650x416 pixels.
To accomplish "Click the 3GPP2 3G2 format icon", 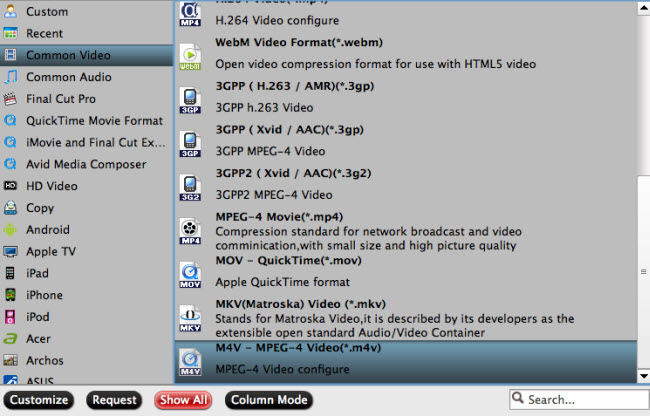I will 190,188.
